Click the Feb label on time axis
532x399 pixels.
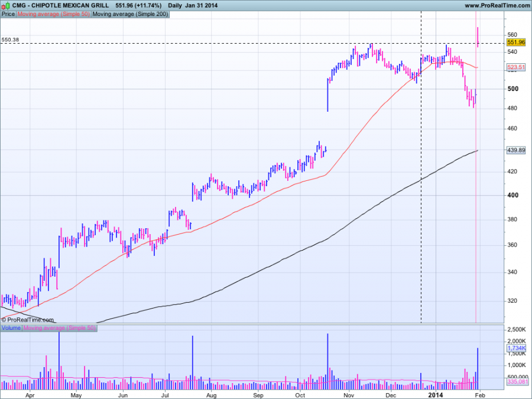coord(480,395)
